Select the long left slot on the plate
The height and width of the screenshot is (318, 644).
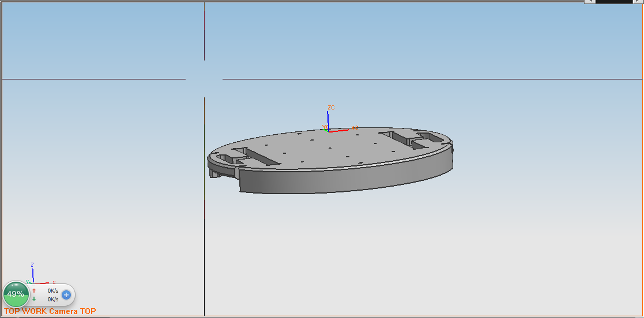(x=262, y=157)
